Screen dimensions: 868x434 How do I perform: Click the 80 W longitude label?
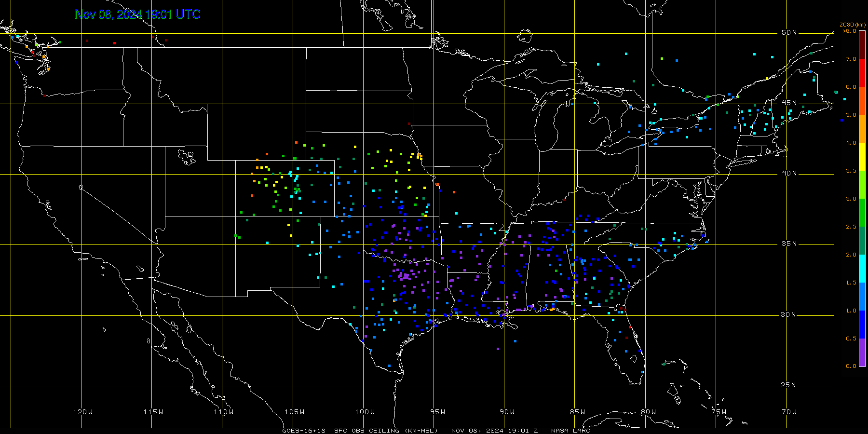pos(648,412)
